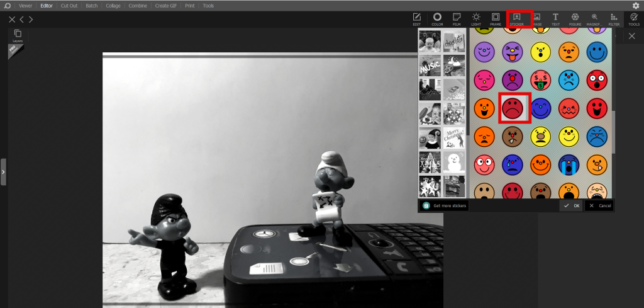Switch to Viewer tab
This screenshot has height=308, width=644.
coord(25,6)
